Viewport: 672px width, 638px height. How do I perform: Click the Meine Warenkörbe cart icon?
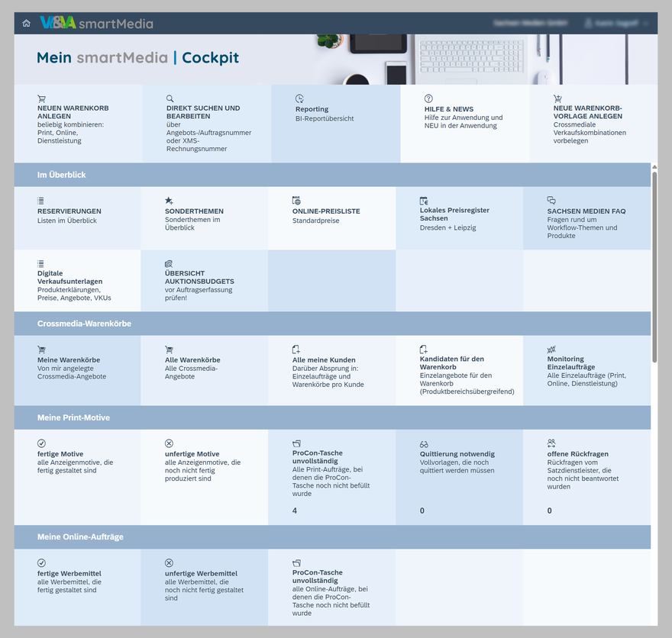pyautogui.click(x=41, y=350)
